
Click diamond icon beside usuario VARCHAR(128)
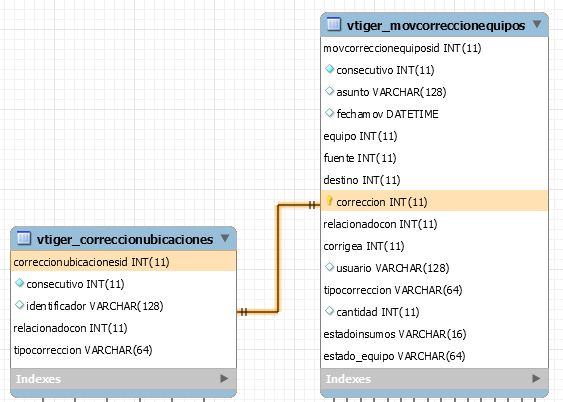[x=329, y=267]
